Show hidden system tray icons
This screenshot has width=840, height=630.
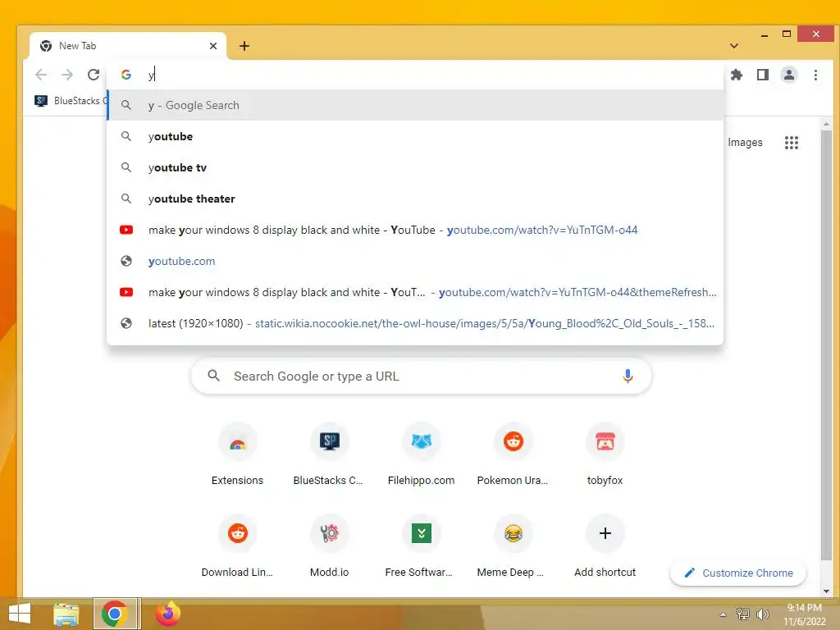tap(723, 614)
